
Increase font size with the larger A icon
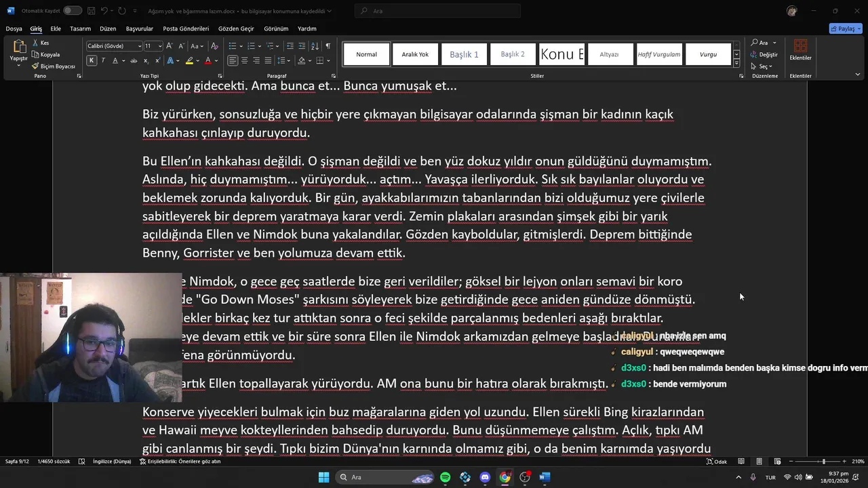[170, 46]
